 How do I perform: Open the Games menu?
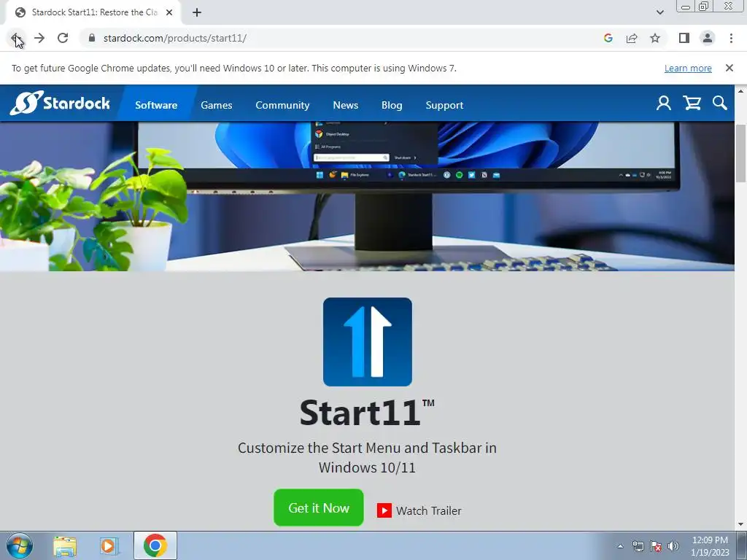(216, 105)
